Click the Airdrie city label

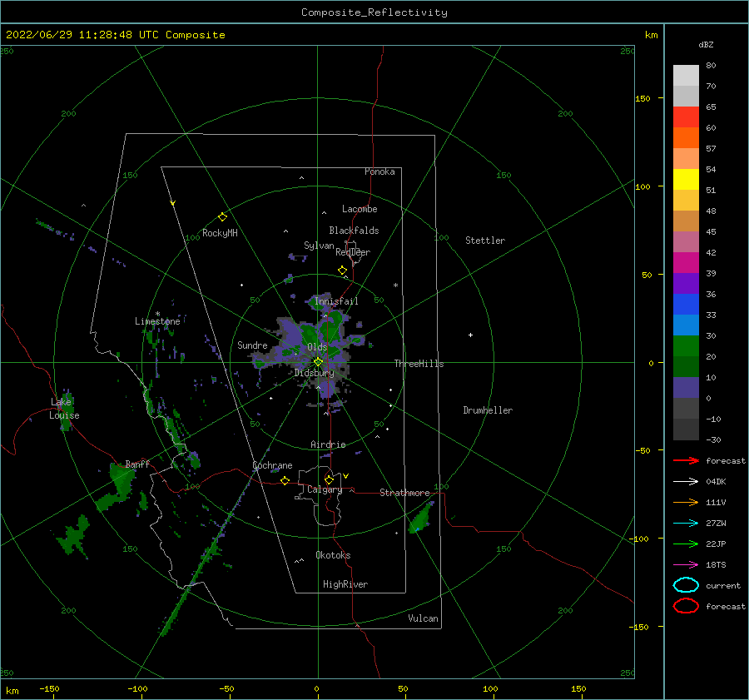(328, 444)
